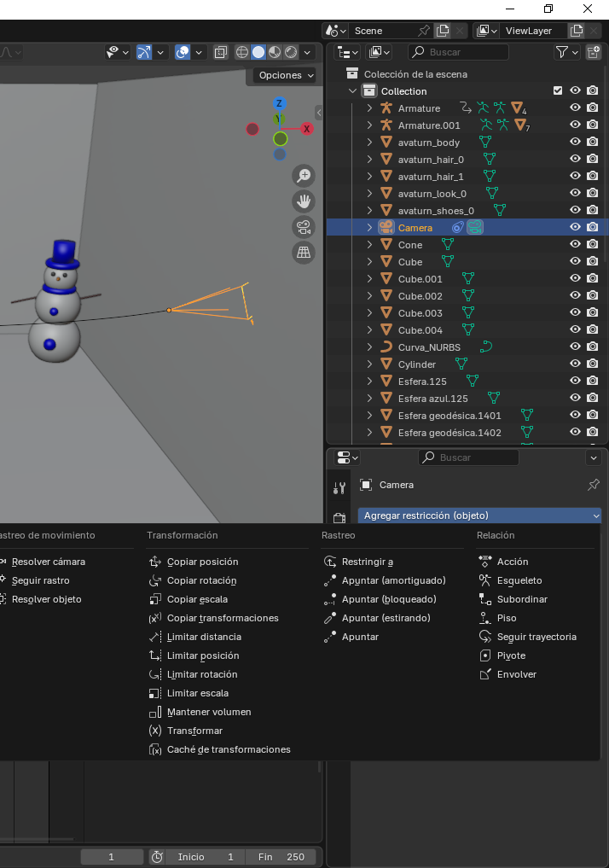Click the Fin 250 frame field
The width and height of the screenshot is (609, 868).
pyautogui.click(x=281, y=857)
